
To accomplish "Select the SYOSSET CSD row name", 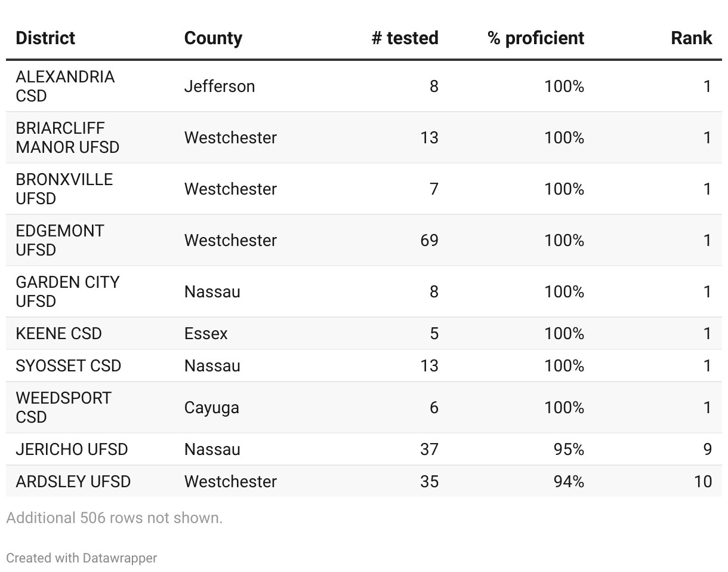I will pyautogui.click(x=68, y=365).
